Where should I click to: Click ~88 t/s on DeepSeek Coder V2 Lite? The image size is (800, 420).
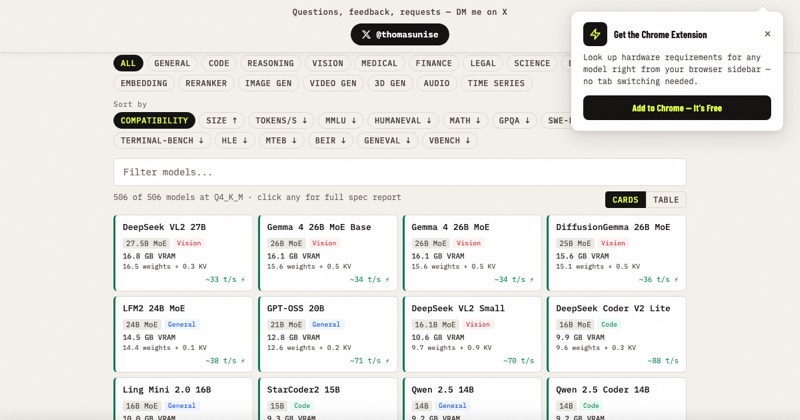(x=663, y=361)
